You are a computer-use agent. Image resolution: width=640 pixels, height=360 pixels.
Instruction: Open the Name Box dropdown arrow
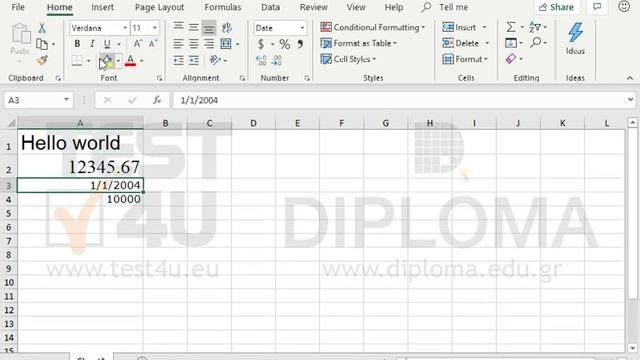[x=66, y=100]
